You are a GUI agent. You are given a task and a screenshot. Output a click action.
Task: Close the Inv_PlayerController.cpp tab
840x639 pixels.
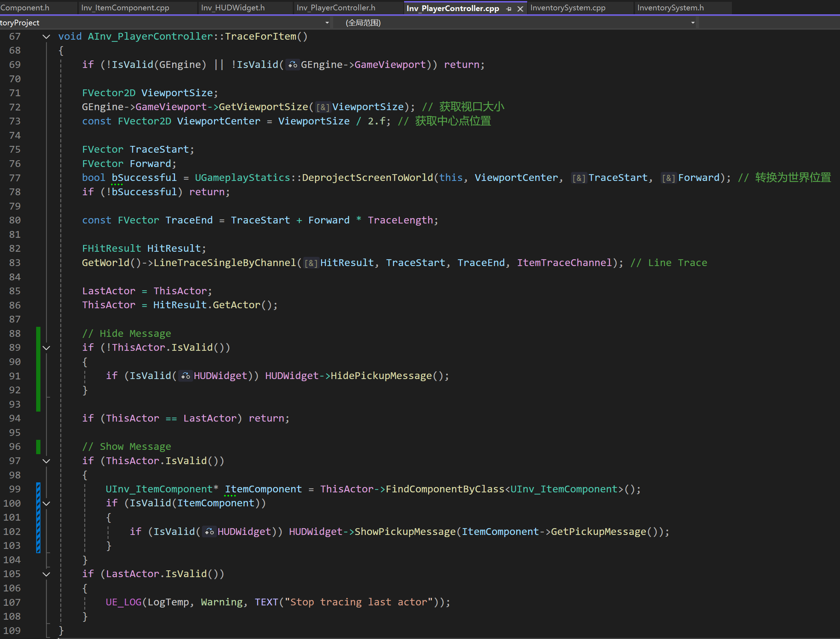(520, 9)
